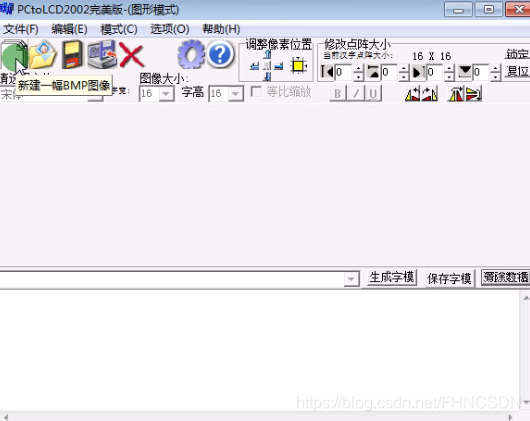Click the first red-yellow triangle transform icon
Viewport: 530px width, 421px height.
[412, 94]
